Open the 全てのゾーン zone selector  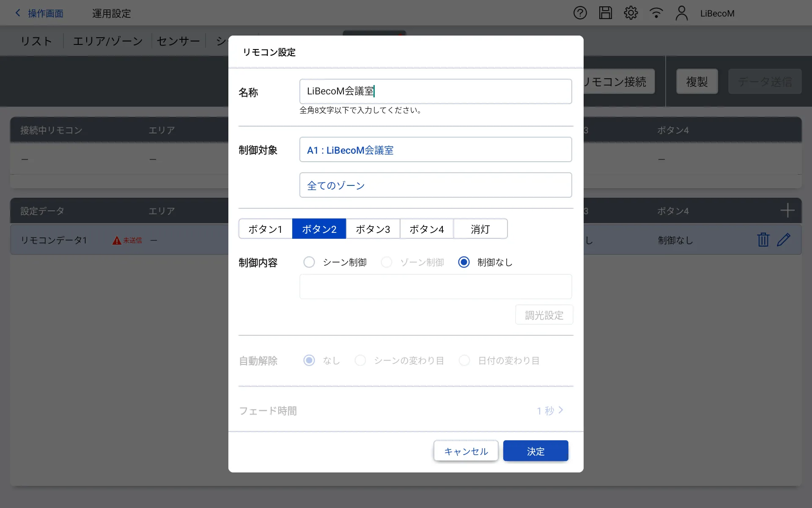(x=435, y=185)
